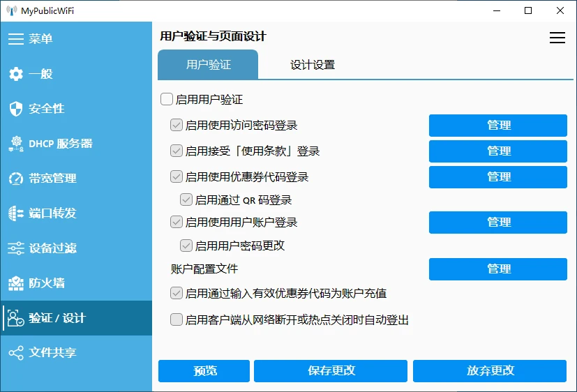
Task: Click the 文件共享 share icon
Action: click(15, 353)
